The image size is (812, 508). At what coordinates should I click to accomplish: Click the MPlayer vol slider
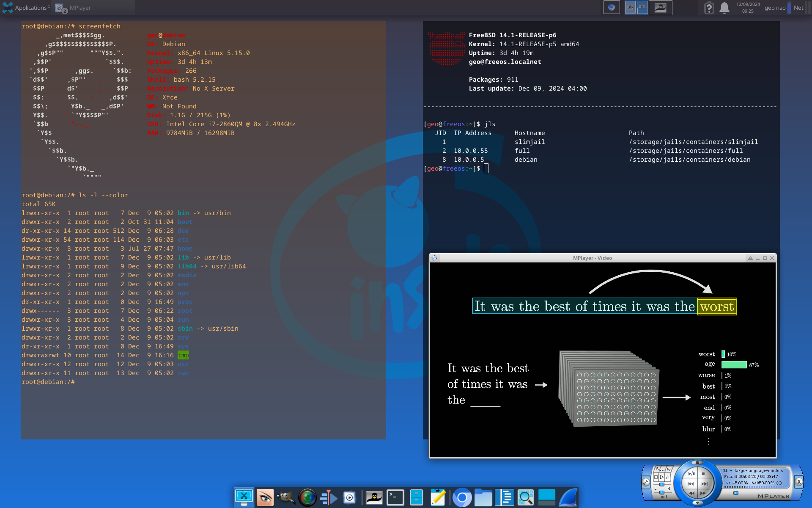(662, 492)
